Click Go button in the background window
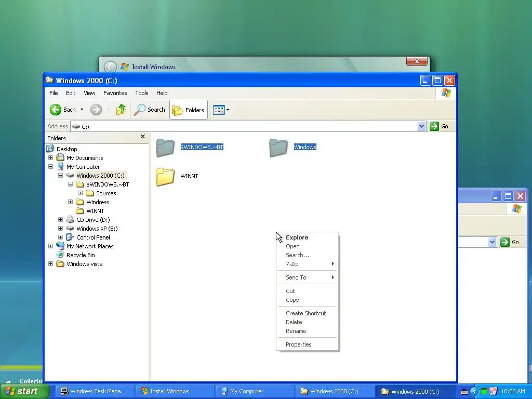532x399 pixels. pyautogui.click(x=510, y=242)
